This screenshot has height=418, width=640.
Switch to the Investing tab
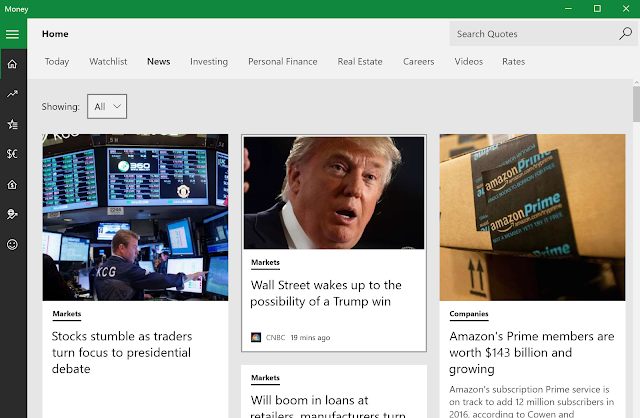(209, 62)
